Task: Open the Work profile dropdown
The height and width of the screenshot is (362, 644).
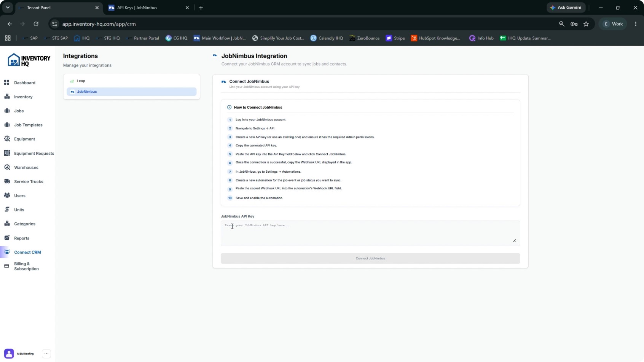Action: [x=613, y=24]
